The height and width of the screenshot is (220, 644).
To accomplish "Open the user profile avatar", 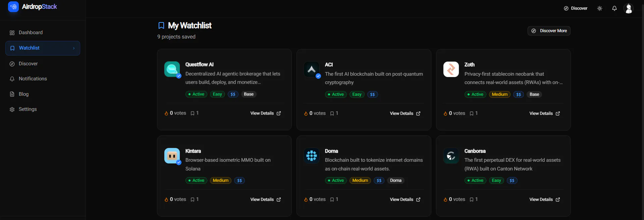I will 629,8.
